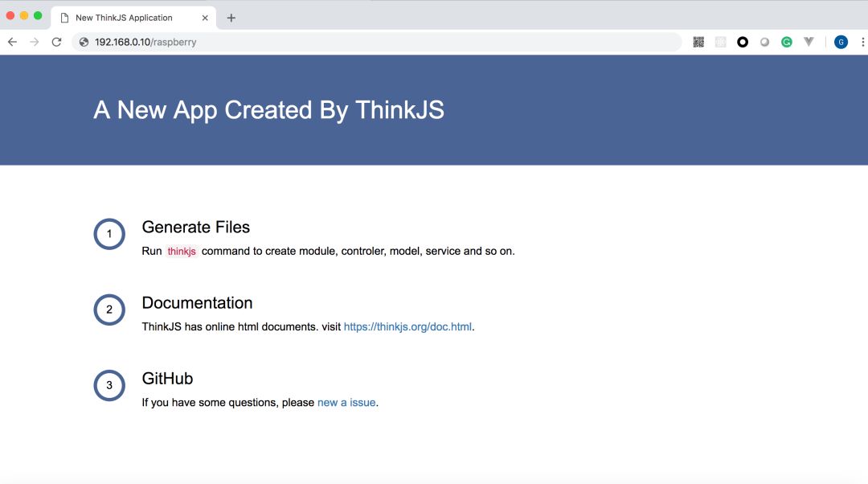Click the red thinkjs command code text
The image size is (868, 484).
(x=182, y=252)
